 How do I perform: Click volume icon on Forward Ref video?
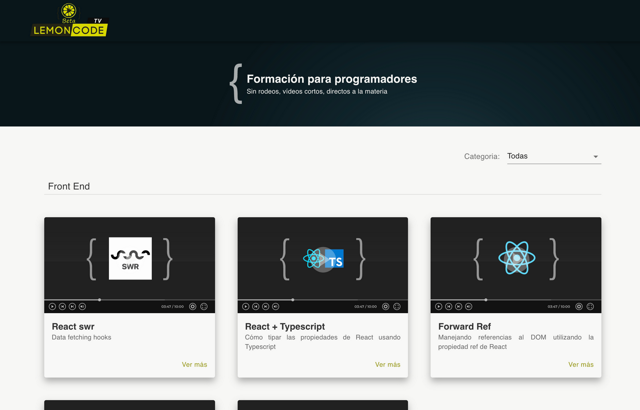469,306
